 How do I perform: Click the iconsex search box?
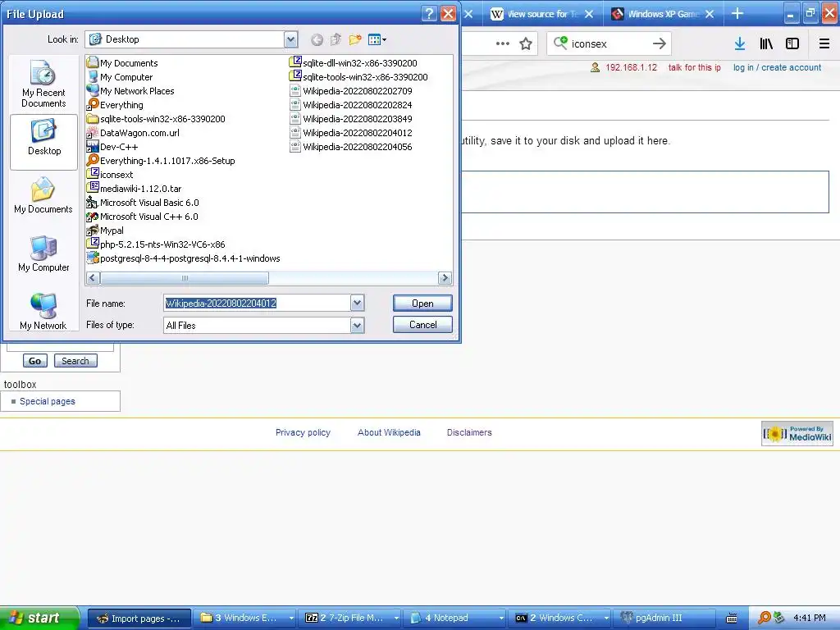[x=608, y=44]
